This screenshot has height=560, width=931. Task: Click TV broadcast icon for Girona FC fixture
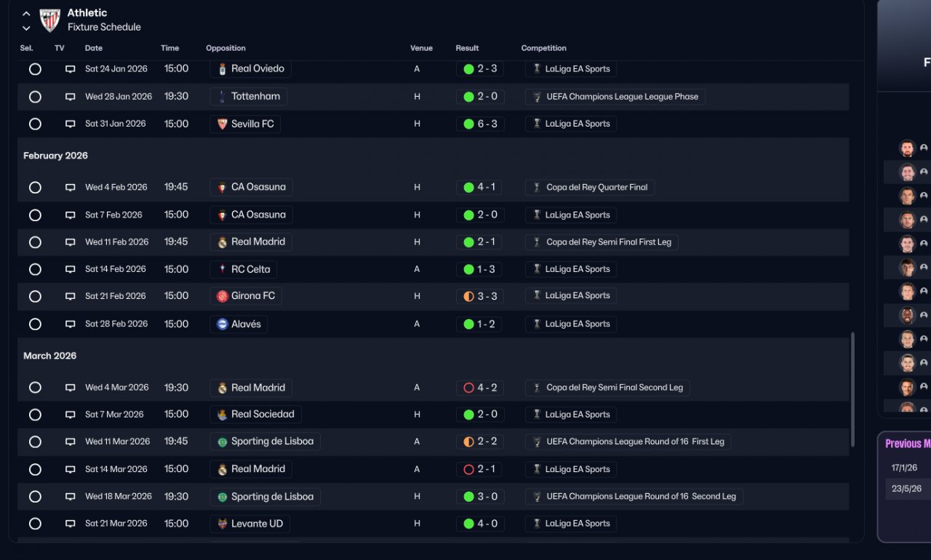coord(71,297)
